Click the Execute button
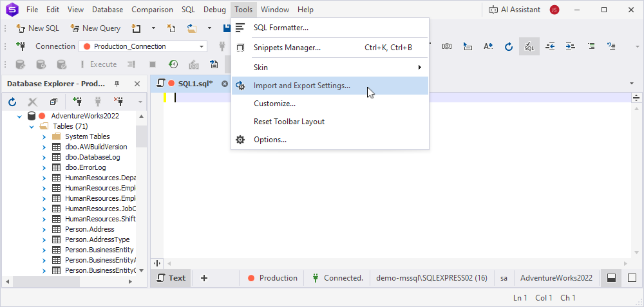 pyautogui.click(x=99, y=64)
